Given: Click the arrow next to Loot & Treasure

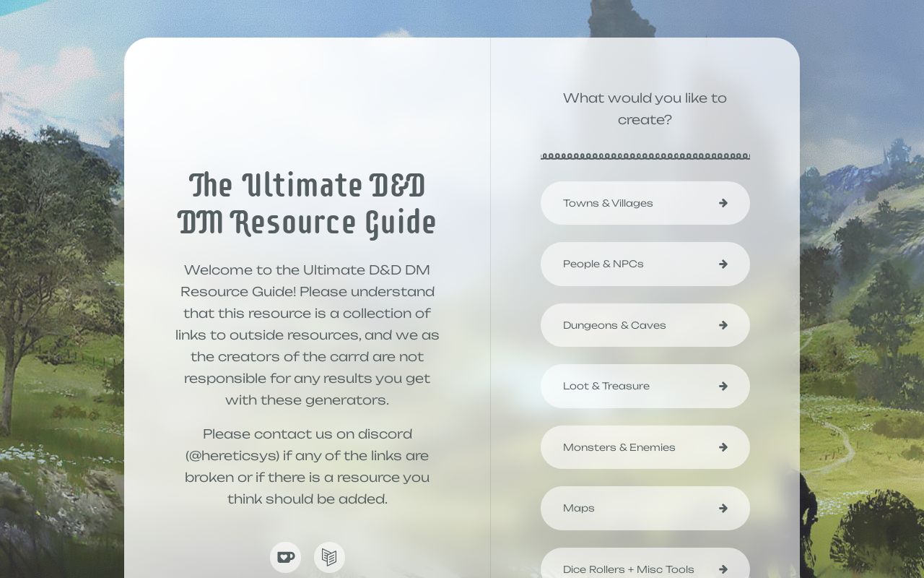Looking at the screenshot, I should [x=723, y=386].
